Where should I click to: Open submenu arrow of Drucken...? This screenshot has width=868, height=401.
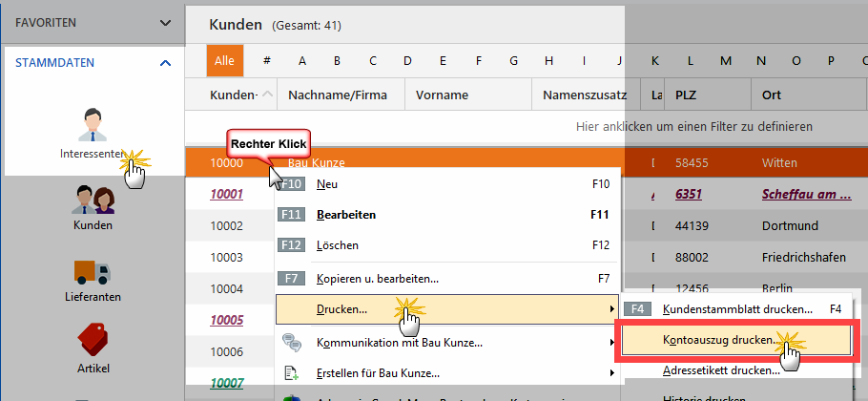click(611, 309)
